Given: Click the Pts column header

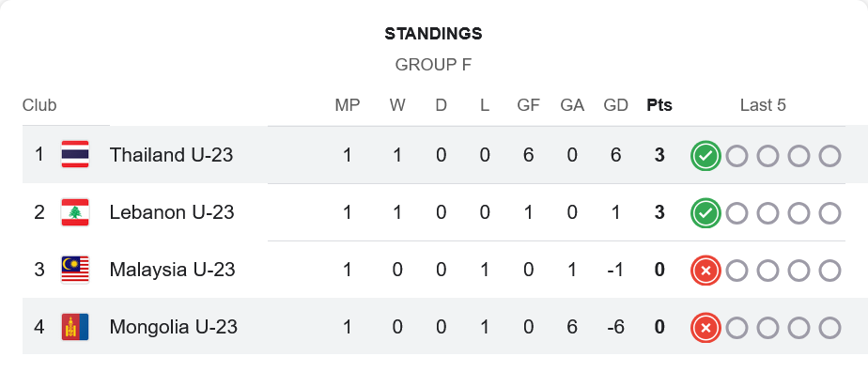Looking at the screenshot, I should [659, 105].
